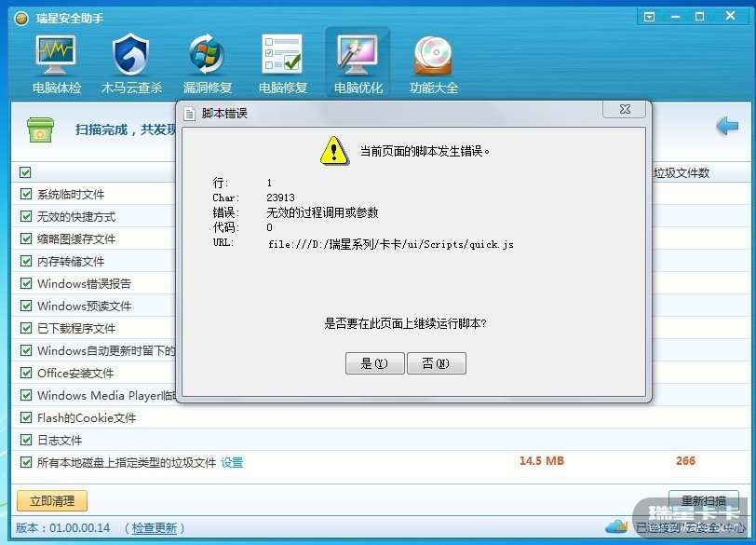The width and height of the screenshot is (756, 545).
Task: Click the green recycle bin scan icon
Action: click(41, 129)
